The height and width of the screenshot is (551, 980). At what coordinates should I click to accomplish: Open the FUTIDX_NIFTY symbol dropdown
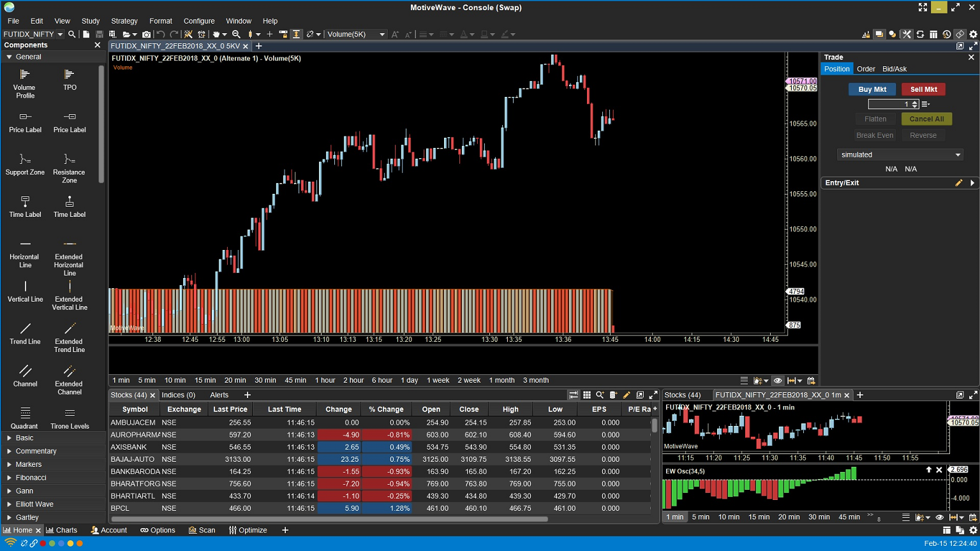coord(60,34)
